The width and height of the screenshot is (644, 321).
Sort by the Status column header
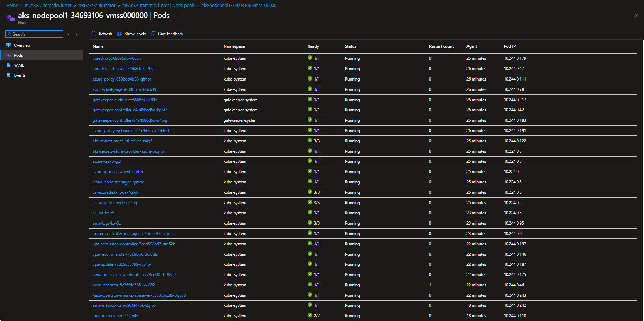(350, 46)
